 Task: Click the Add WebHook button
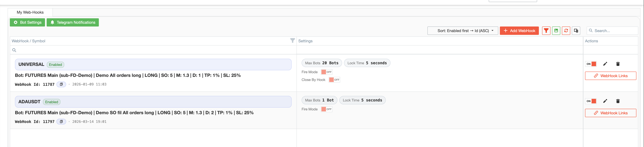519,31
